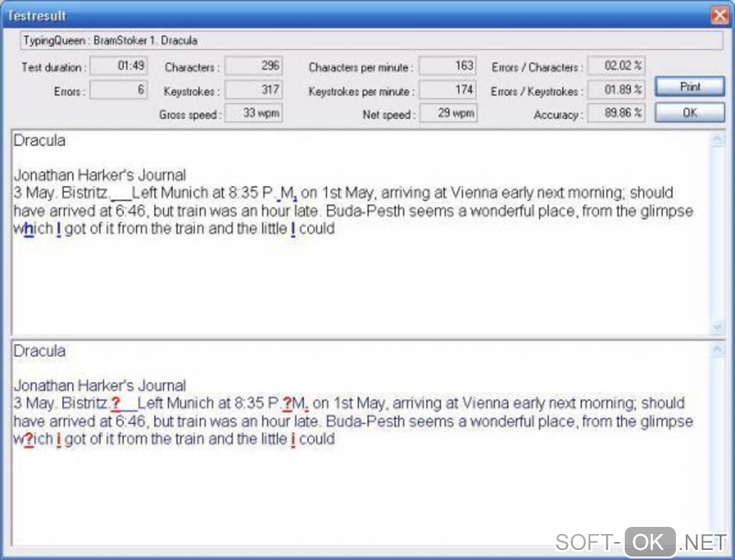Click 'Net speed :' label
735x560 pixels.
click(389, 115)
